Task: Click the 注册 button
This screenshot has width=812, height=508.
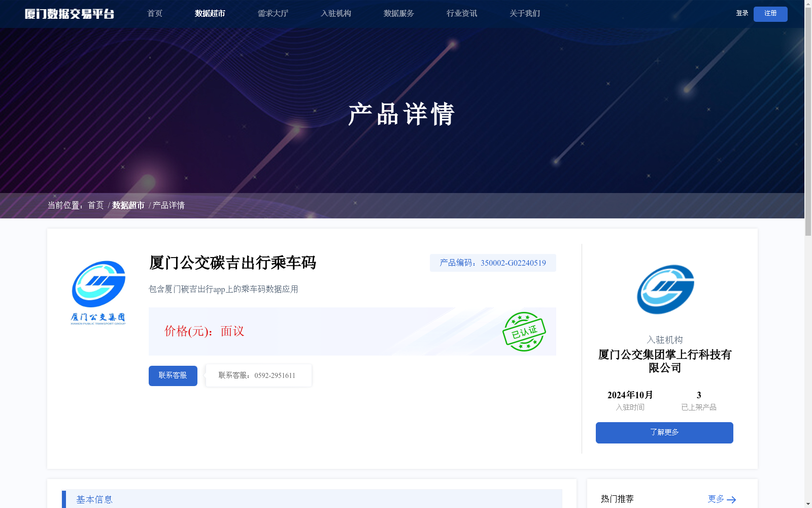Action: (x=770, y=14)
